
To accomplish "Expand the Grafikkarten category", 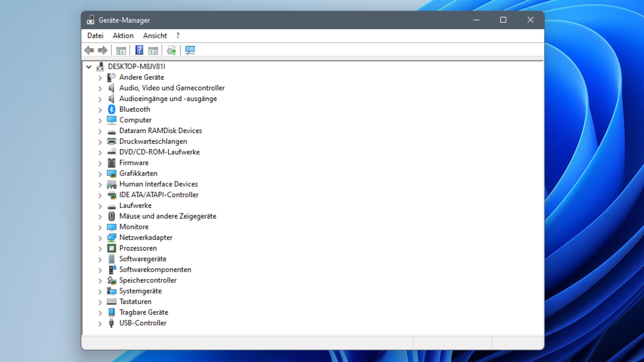I will [99, 174].
